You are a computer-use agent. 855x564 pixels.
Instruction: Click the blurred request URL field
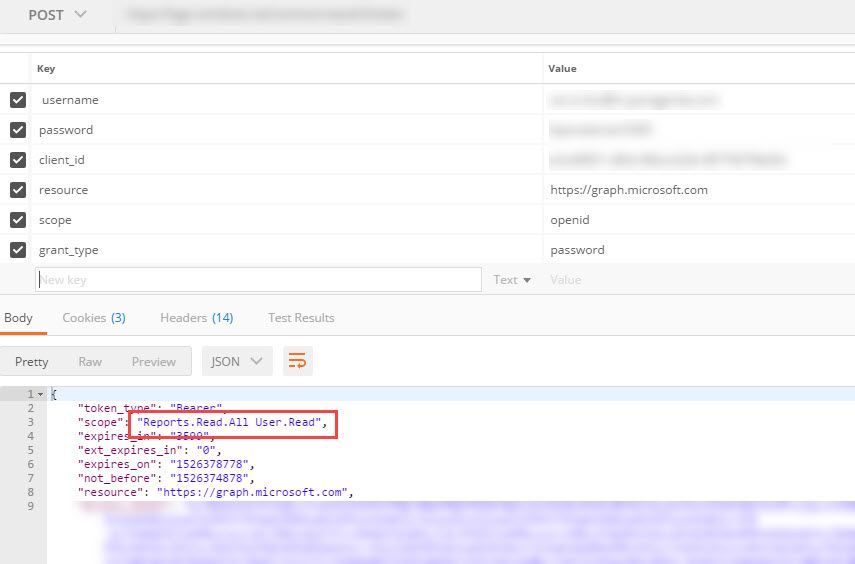pos(266,15)
